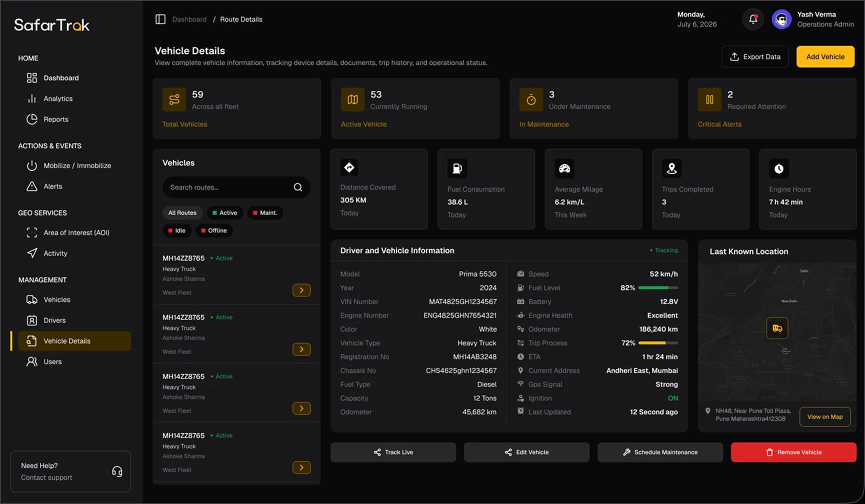Click the Trips Completed pin icon
Image resolution: width=865 pixels, height=504 pixels.
pyautogui.click(x=671, y=168)
